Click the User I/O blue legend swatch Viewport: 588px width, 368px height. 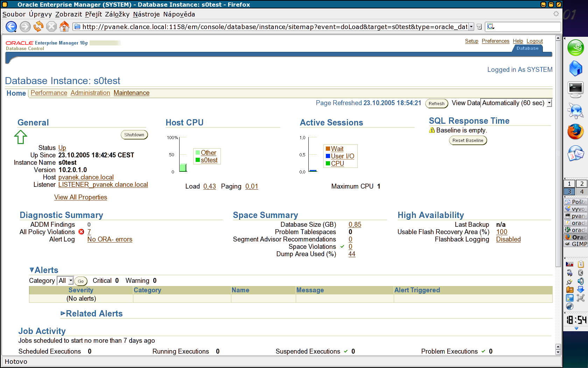point(328,156)
